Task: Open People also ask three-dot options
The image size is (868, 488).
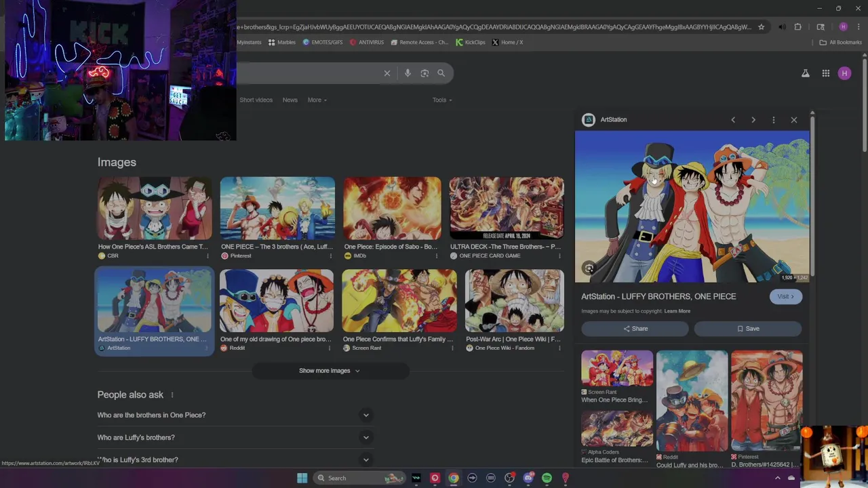Action: [x=172, y=395]
